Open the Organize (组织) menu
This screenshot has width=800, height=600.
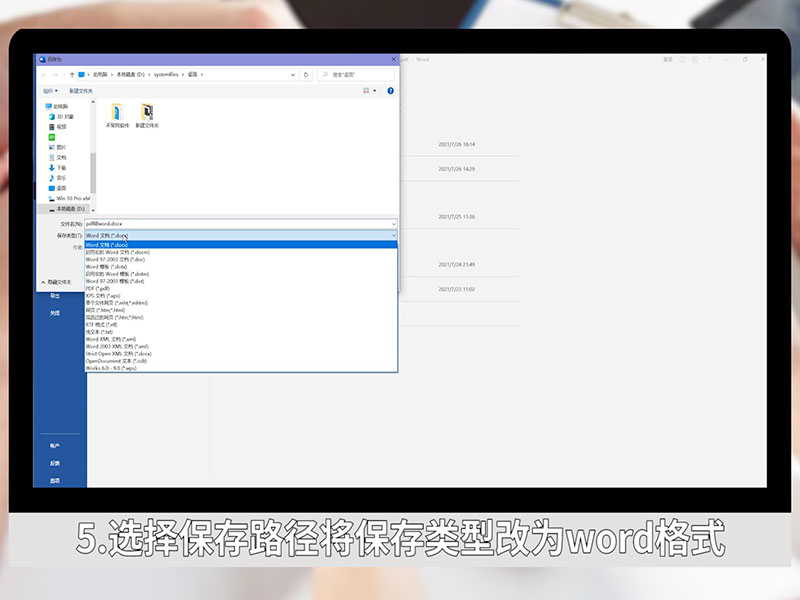(x=50, y=91)
